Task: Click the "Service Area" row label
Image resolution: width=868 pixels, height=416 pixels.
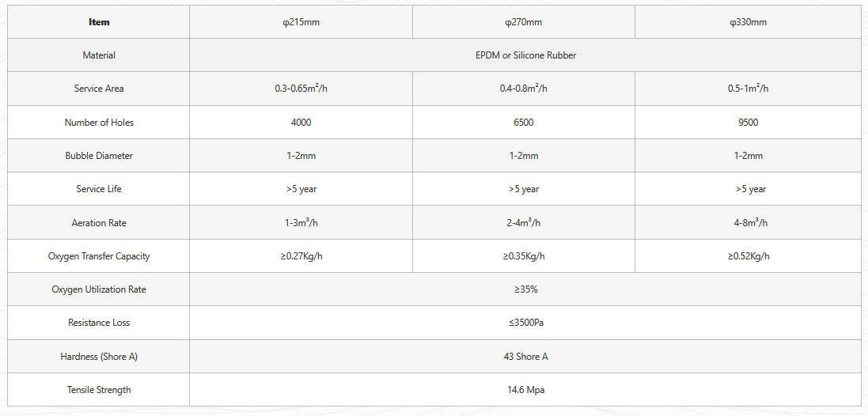Action: (99, 89)
